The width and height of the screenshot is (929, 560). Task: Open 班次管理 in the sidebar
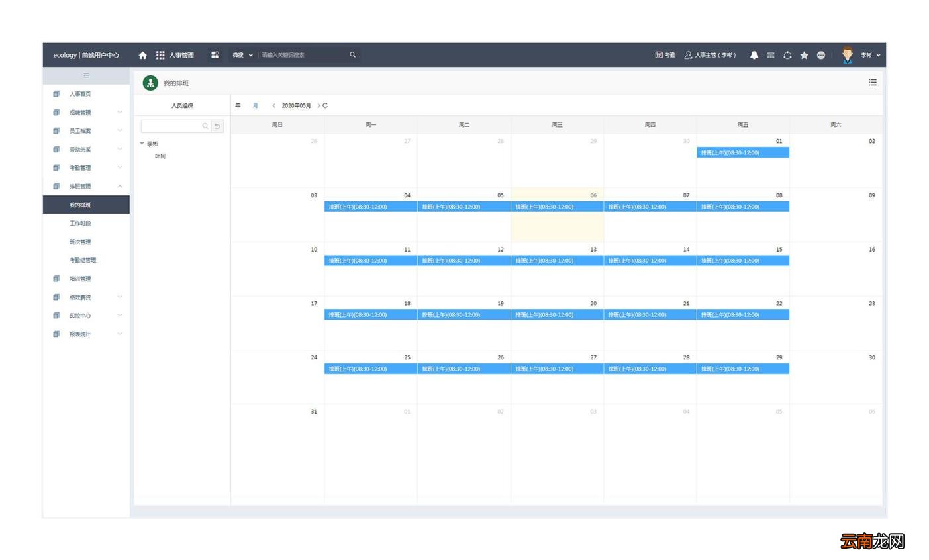[x=80, y=242]
